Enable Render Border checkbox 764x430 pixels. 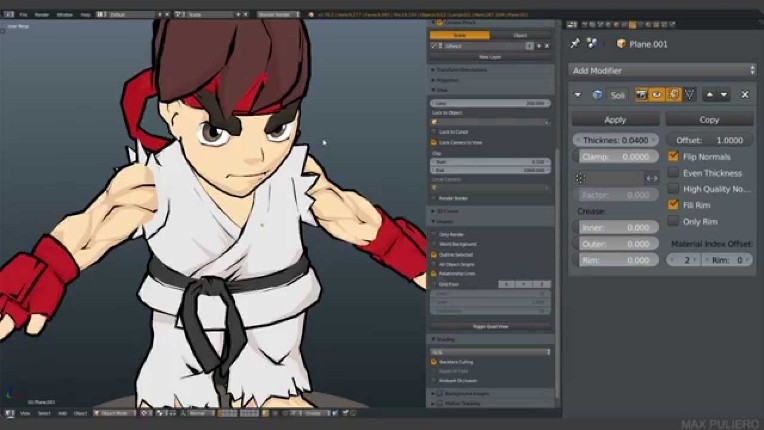434,198
